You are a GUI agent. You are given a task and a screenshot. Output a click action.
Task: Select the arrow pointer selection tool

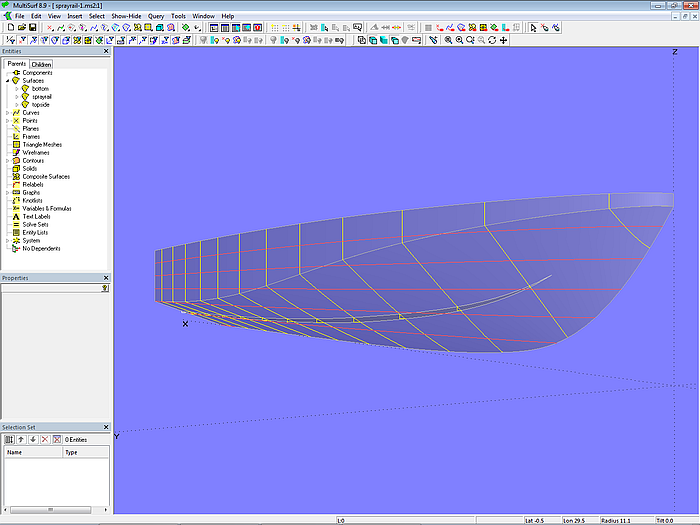(x=533, y=27)
